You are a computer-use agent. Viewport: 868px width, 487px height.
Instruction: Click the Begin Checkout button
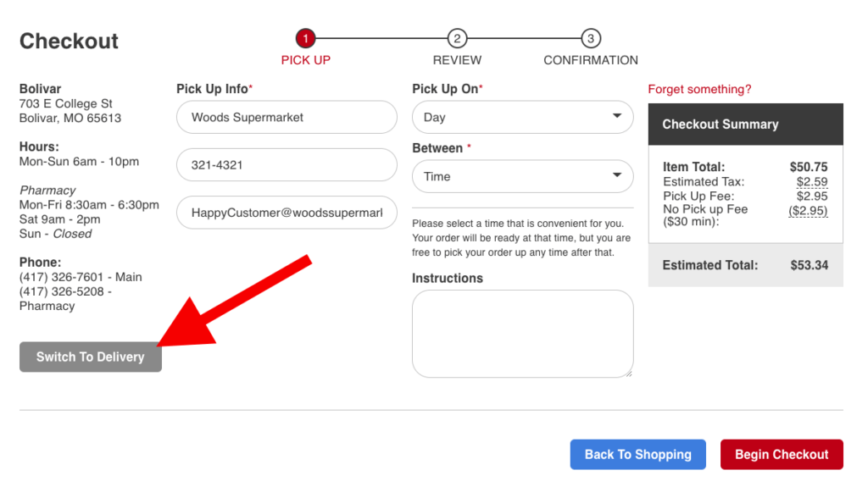pos(782,454)
